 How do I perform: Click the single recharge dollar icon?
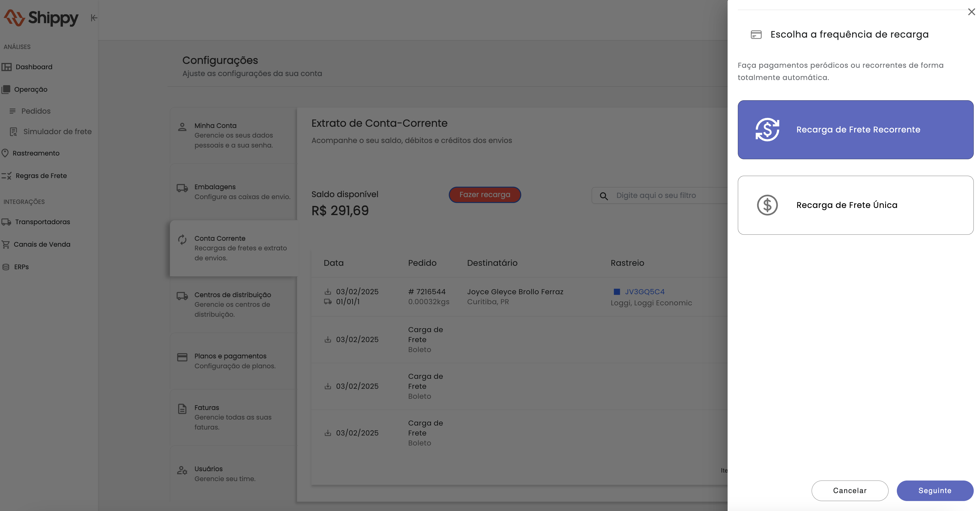pos(767,205)
